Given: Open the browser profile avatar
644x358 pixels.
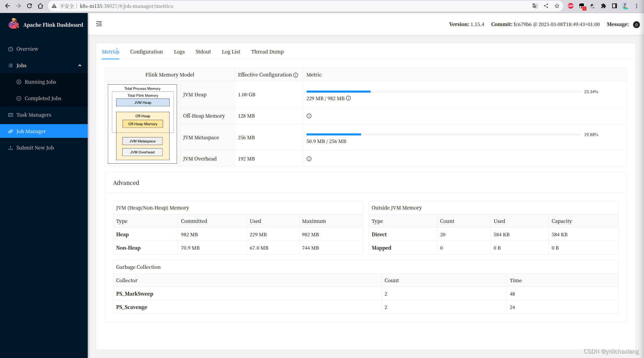Looking at the screenshot, I should click(x=626, y=6).
